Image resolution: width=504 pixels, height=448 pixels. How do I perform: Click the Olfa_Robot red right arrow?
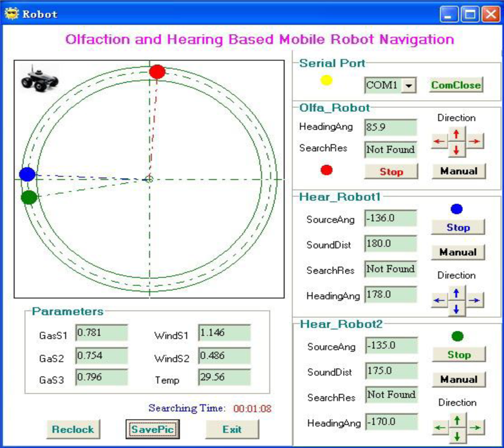pos(474,142)
